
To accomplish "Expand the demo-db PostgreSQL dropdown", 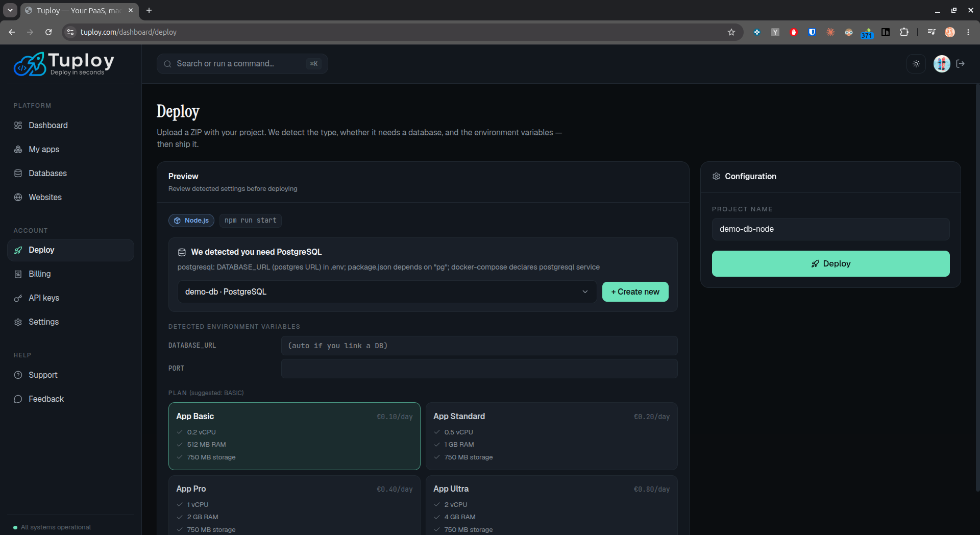I will point(387,292).
